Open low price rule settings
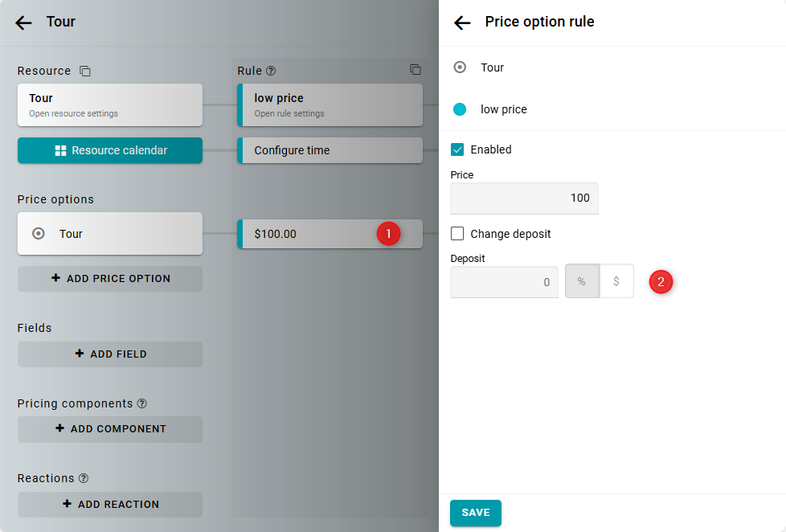The height and width of the screenshot is (532, 786). (330, 104)
